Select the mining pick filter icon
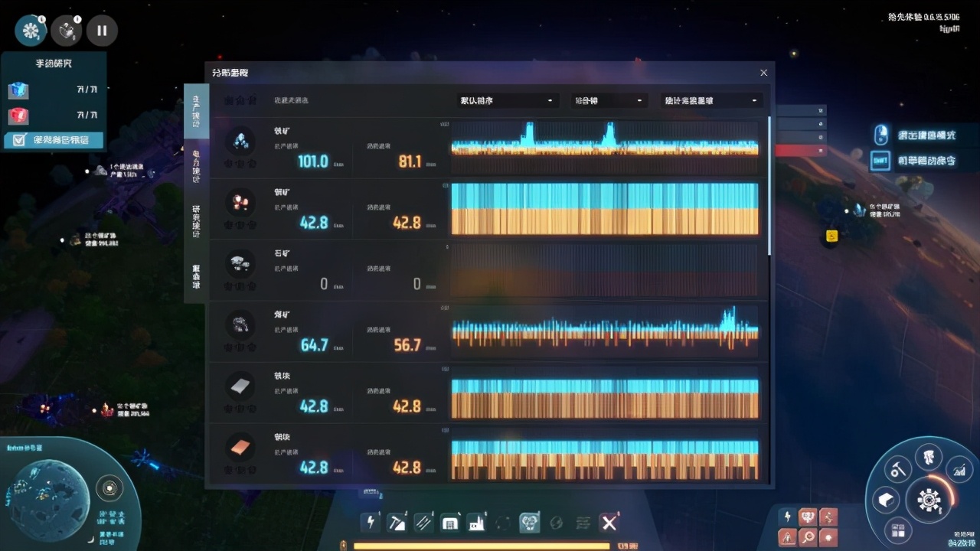980x551 pixels. tap(397, 523)
